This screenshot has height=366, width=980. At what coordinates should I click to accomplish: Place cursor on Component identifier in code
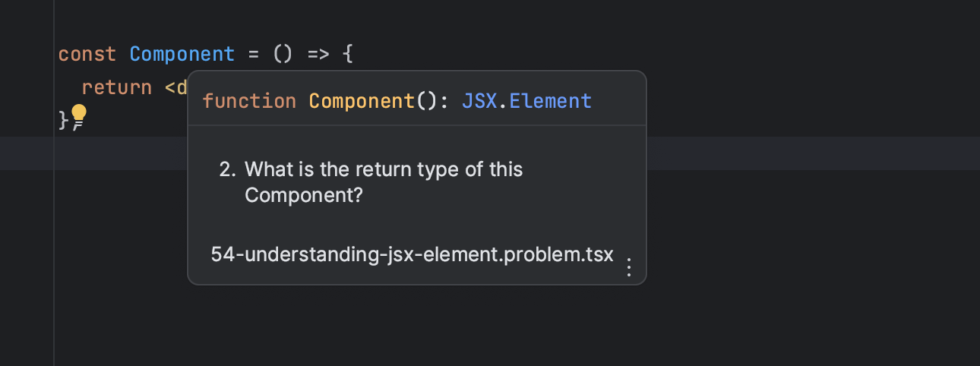(x=182, y=55)
